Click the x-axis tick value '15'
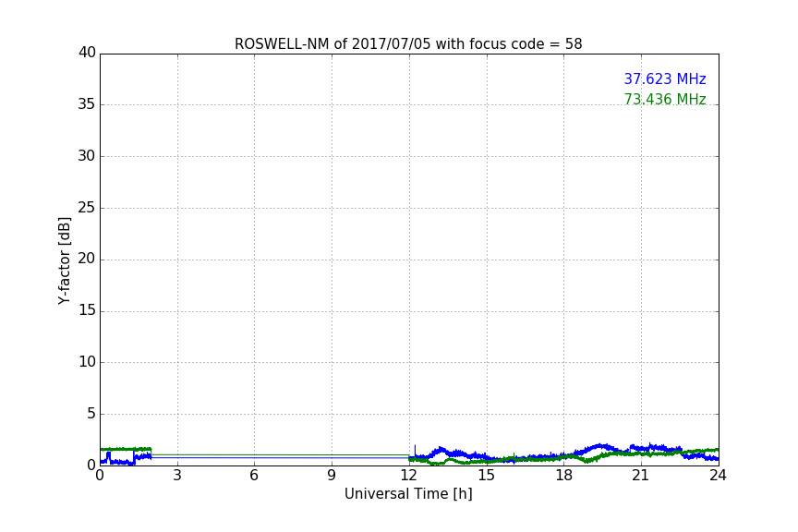 [x=486, y=476]
